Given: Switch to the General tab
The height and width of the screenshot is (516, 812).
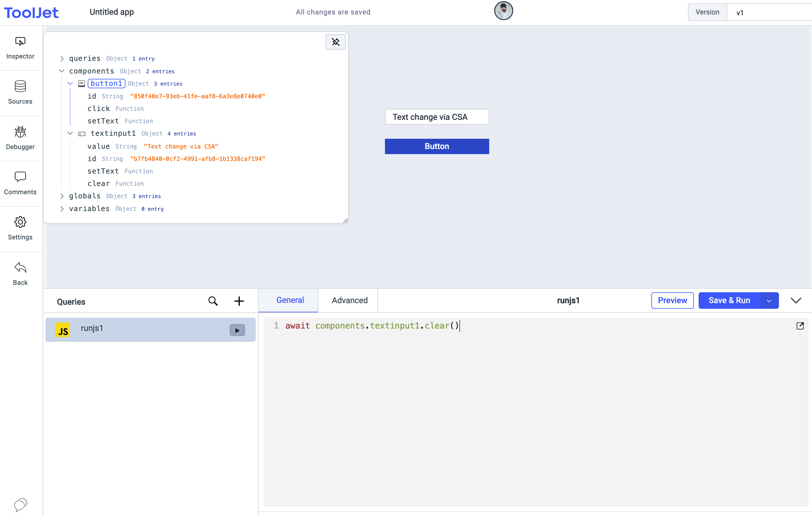Looking at the screenshot, I should (290, 300).
